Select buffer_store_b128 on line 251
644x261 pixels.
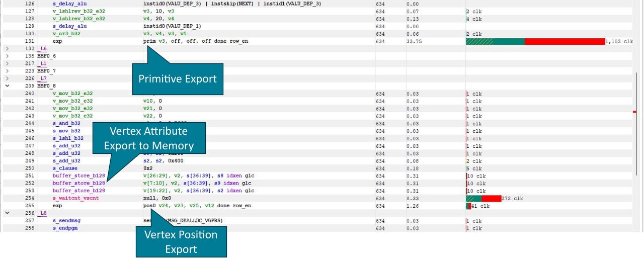78,176
